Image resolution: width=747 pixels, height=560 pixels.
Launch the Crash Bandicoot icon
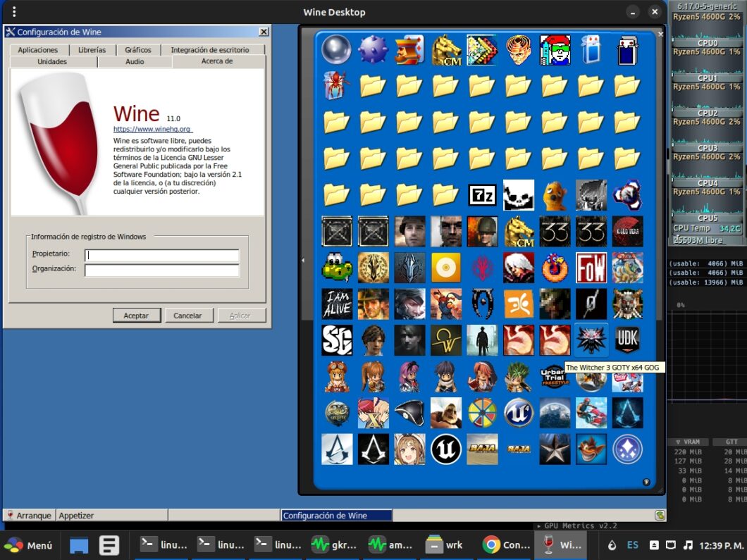pos(591,449)
